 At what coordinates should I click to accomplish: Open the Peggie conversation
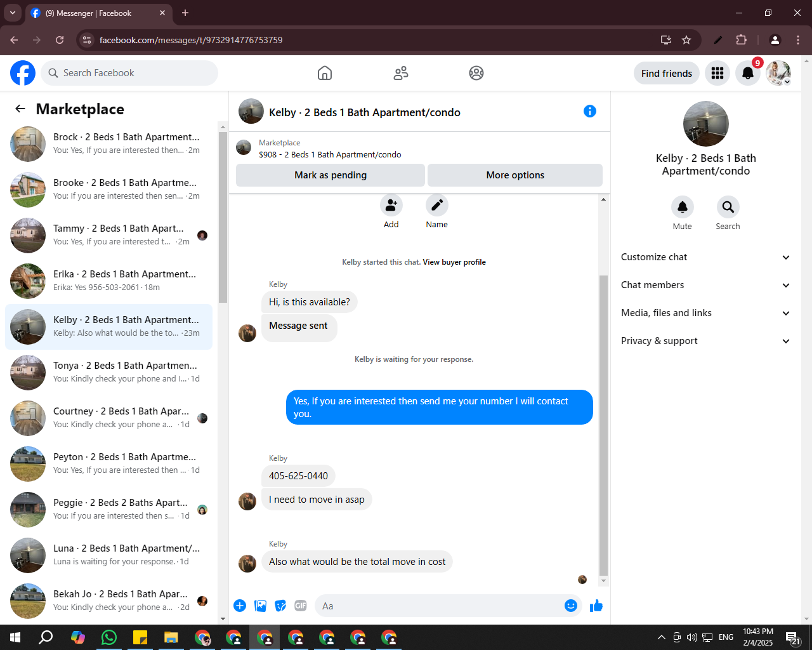[108, 510]
